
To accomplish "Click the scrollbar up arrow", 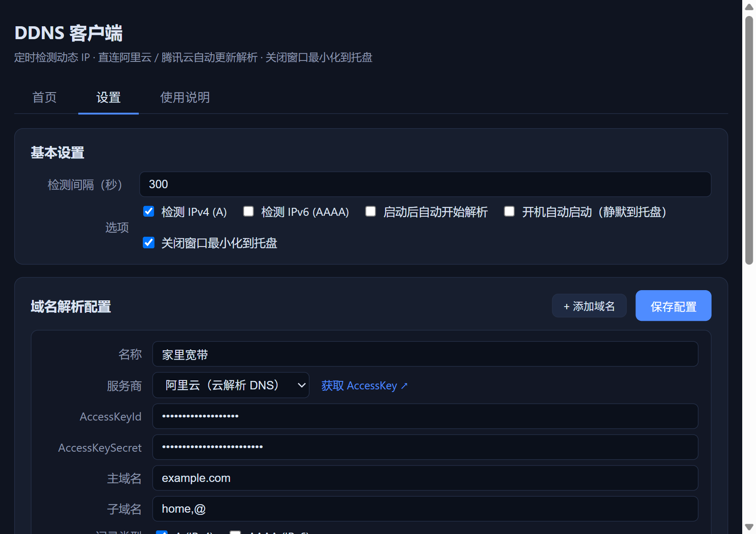I will 749,6.
